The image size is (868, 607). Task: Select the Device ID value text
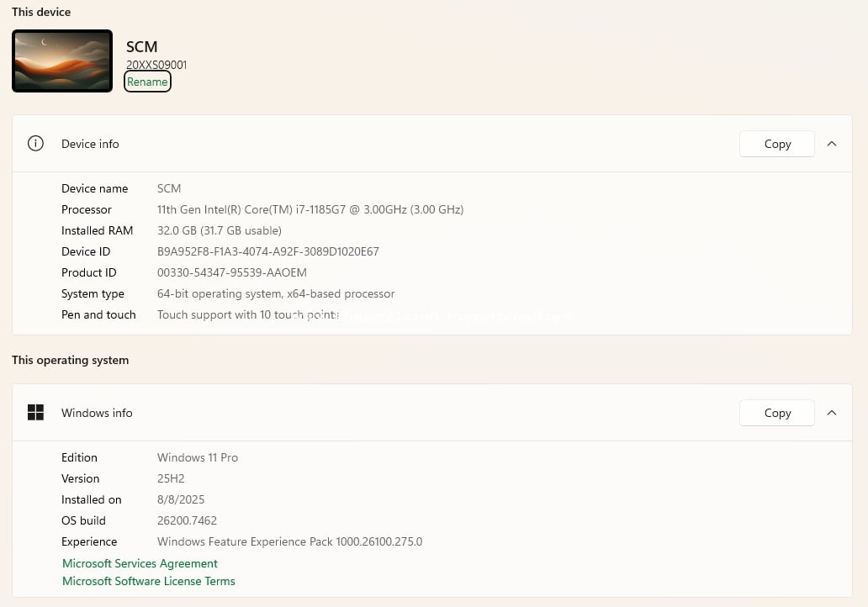(x=267, y=251)
